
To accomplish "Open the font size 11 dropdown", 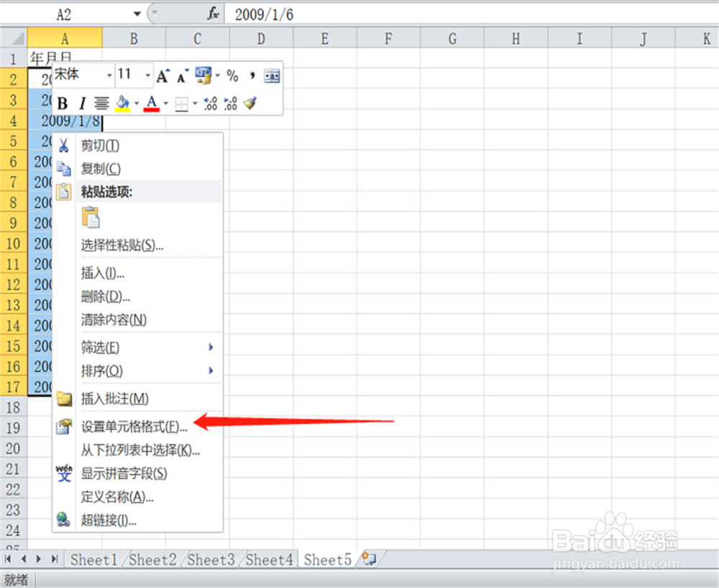I will [147, 75].
